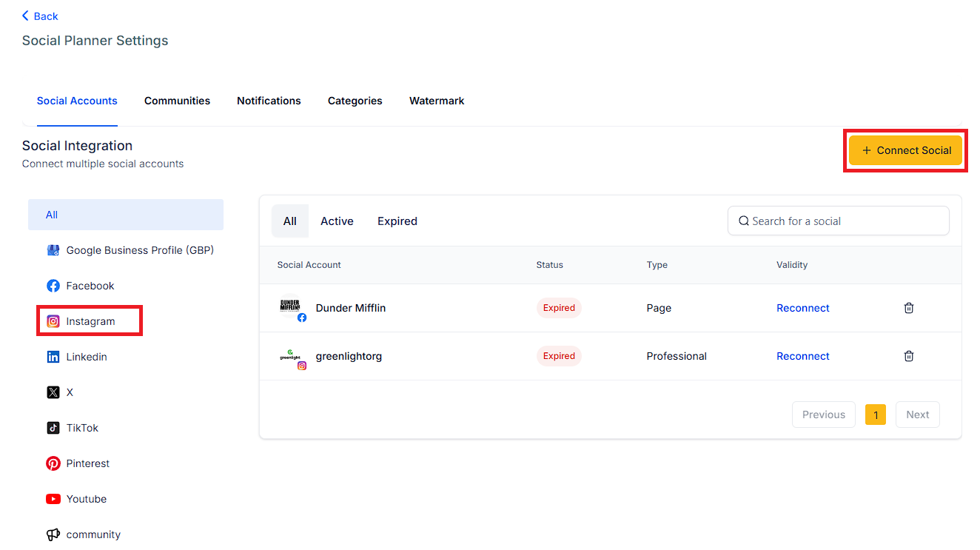Viewport: 980px width, 550px height.
Task: Click the Type column header
Action: coord(657,265)
